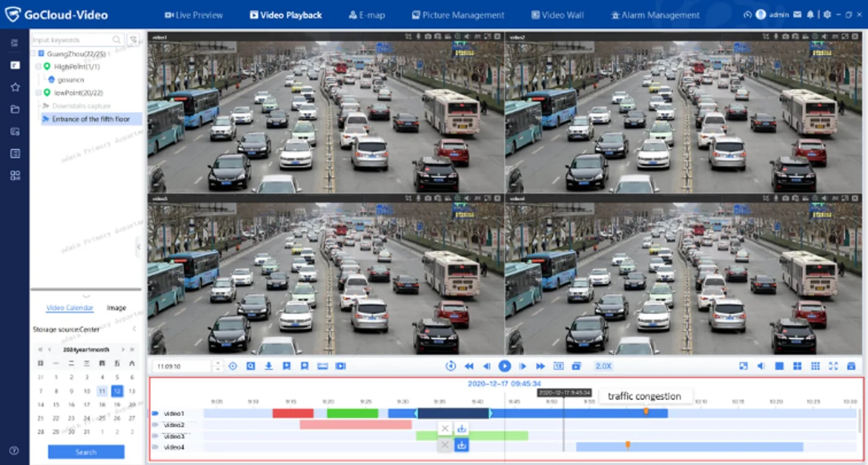The image size is (868, 465).
Task: Click the top sidebar menu list icon
Action: [15, 43]
